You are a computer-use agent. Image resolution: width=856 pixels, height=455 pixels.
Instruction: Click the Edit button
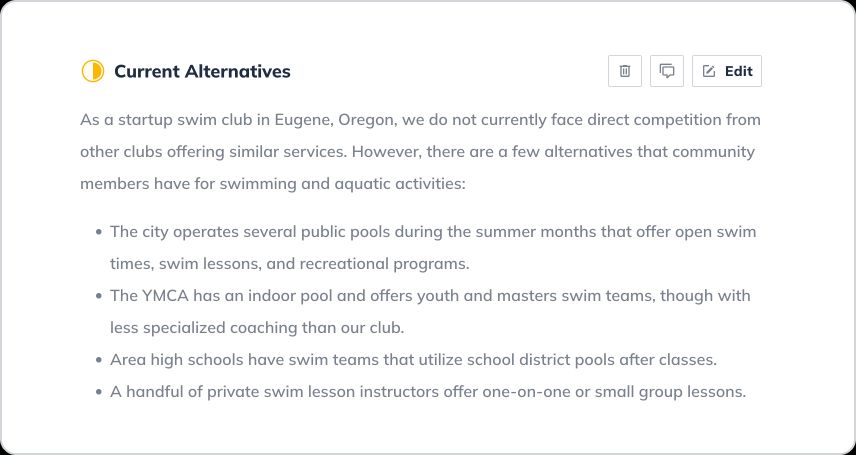727,71
